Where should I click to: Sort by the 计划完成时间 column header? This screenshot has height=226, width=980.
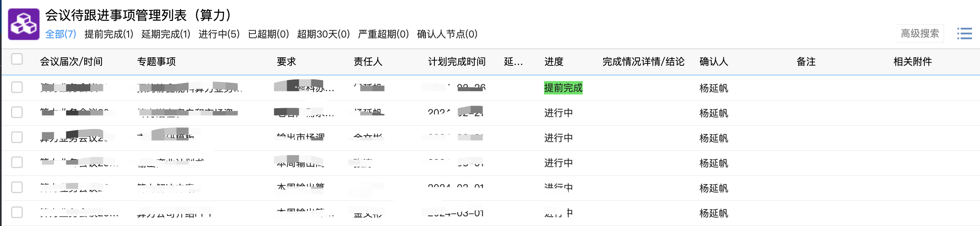(457, 62)
